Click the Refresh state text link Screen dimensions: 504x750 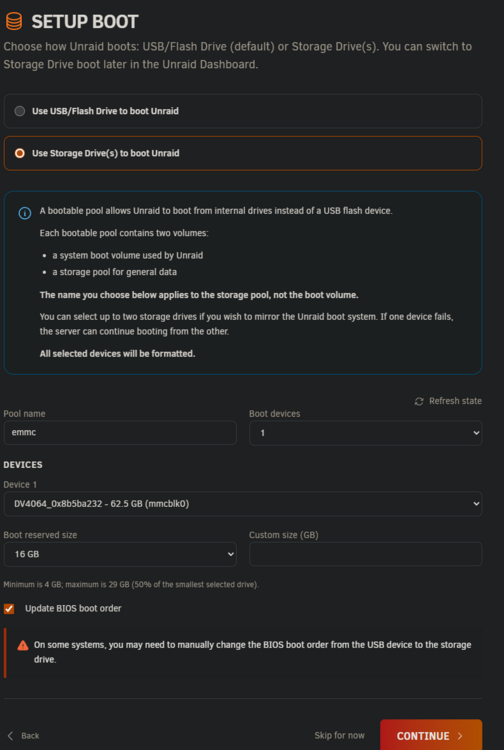[455, 401]
